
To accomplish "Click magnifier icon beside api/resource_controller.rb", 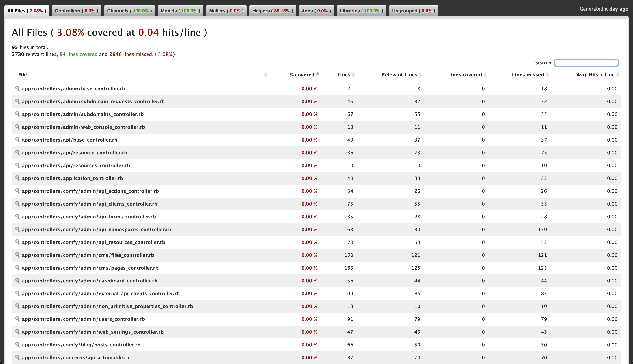I will pos(17,152).
